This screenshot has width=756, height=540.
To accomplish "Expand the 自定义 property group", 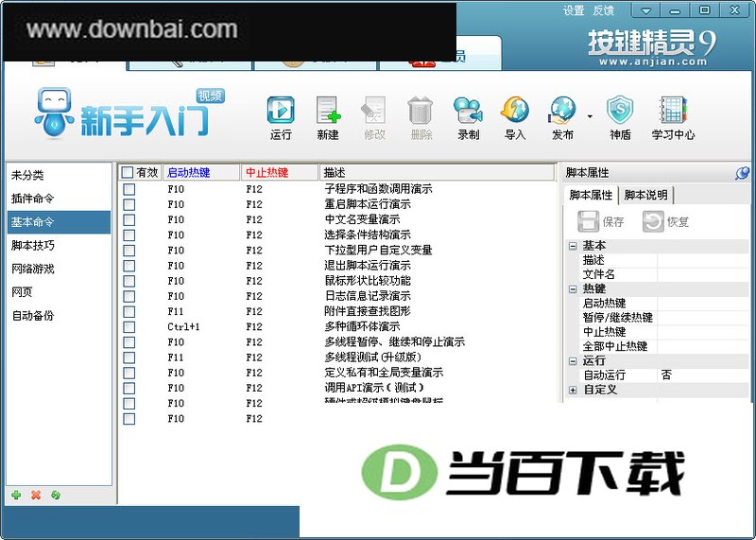I will (573, 390).
